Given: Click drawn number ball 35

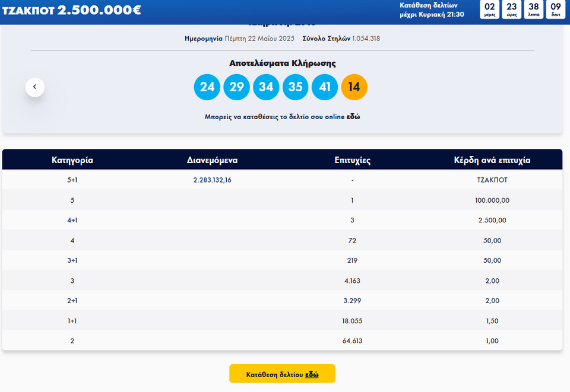Looking at the screenshot, I should pyautogui.click(x=296, y=87).
